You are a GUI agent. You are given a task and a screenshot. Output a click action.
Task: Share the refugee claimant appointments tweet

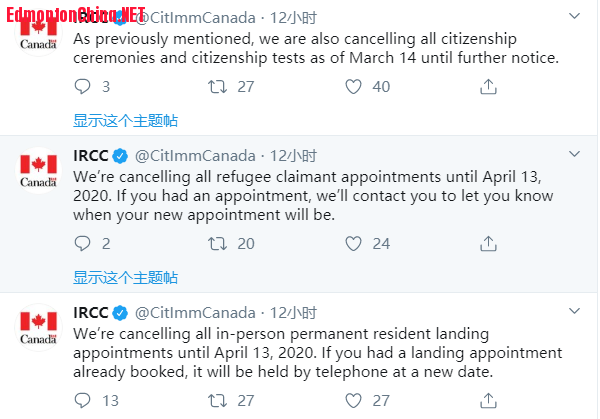488,243
